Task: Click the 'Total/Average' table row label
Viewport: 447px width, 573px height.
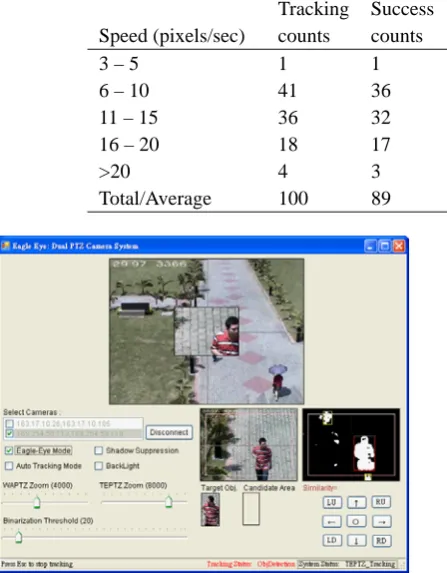Action: (x=155, y=199)
